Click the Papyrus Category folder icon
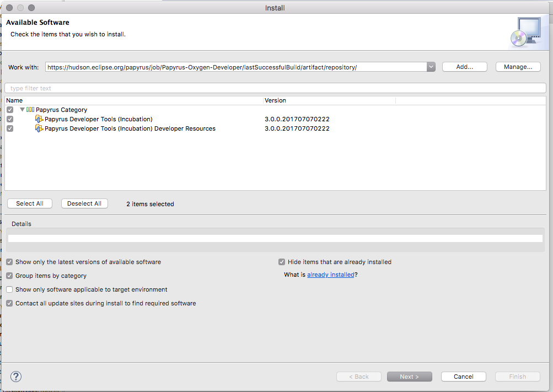This screenshot has width=553, height=392. (30, 110)
